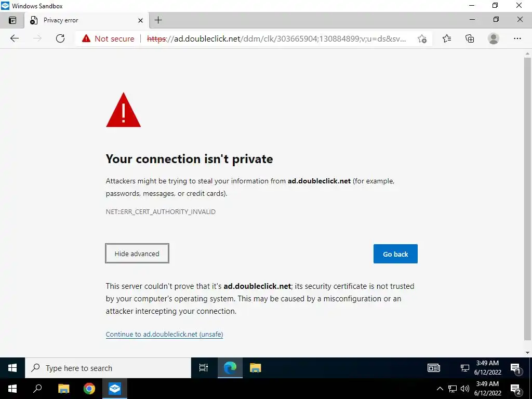Click the doubleclick.net address bar URL

276,38
